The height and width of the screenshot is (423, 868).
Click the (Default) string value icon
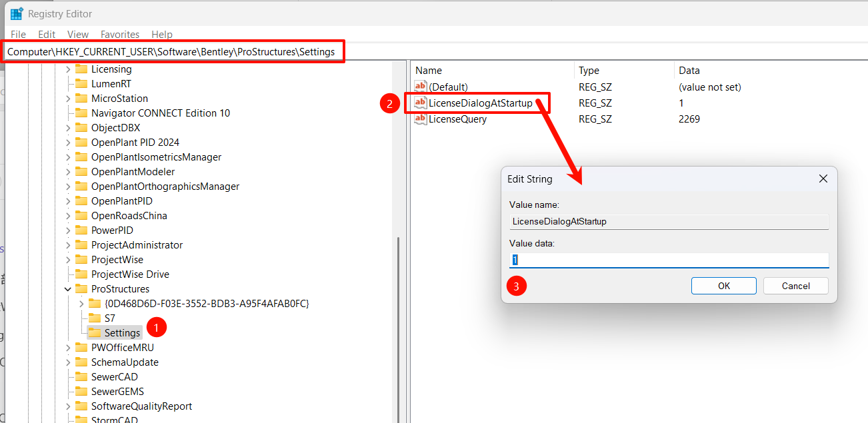point(420,87)
